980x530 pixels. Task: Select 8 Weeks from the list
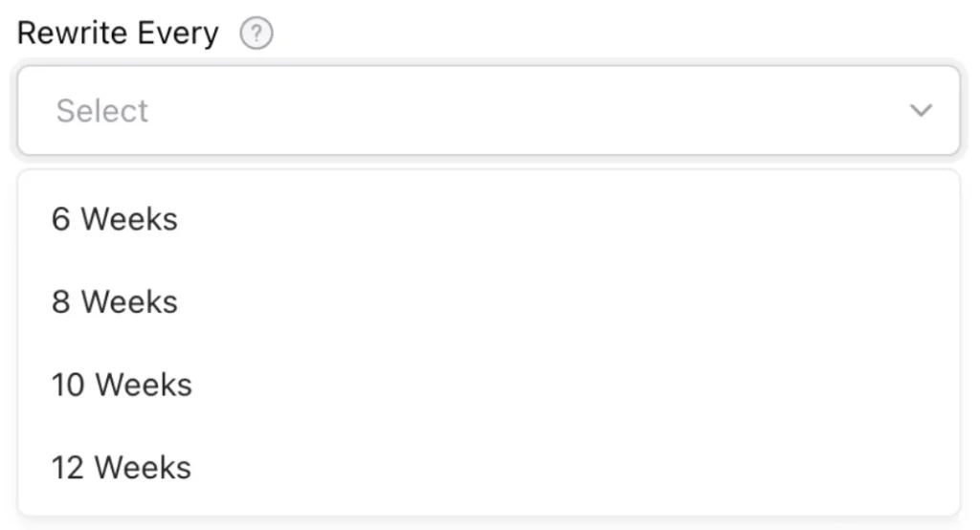[x=115, y=302]
